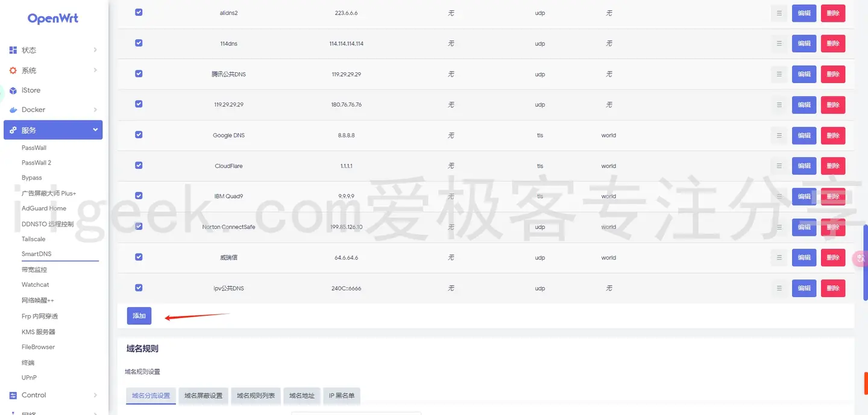868x415 pixels.
Task: Select the iStore cube icon
Action: pos(13,90)
